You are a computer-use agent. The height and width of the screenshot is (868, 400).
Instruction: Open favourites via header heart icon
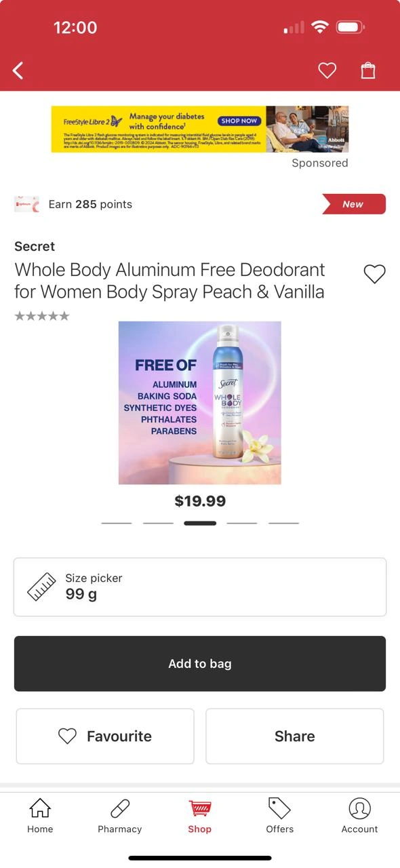pos(327,70)
